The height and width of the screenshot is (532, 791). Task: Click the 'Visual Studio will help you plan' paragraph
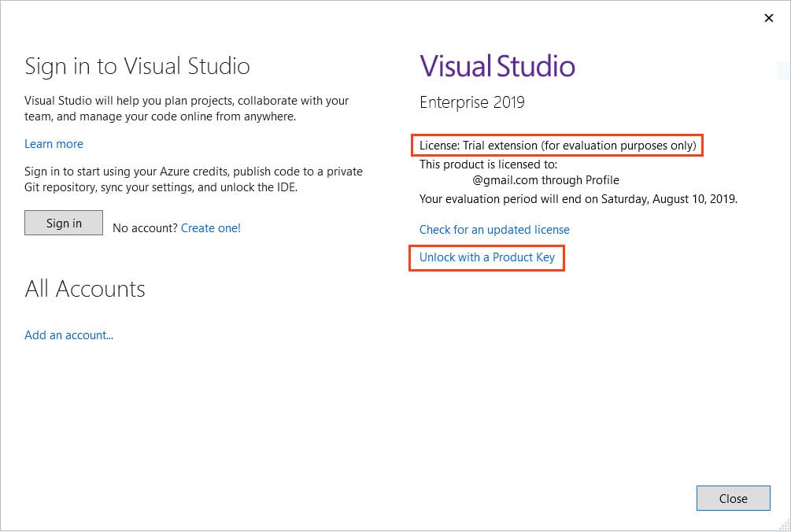tap(187, 109)
